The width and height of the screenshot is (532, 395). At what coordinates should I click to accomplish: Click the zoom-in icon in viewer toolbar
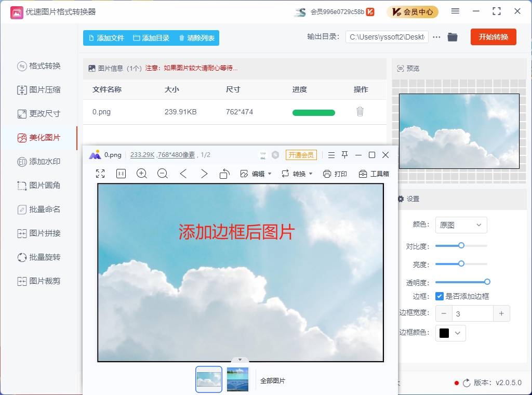pyautogui.click(x=142, y=174)
